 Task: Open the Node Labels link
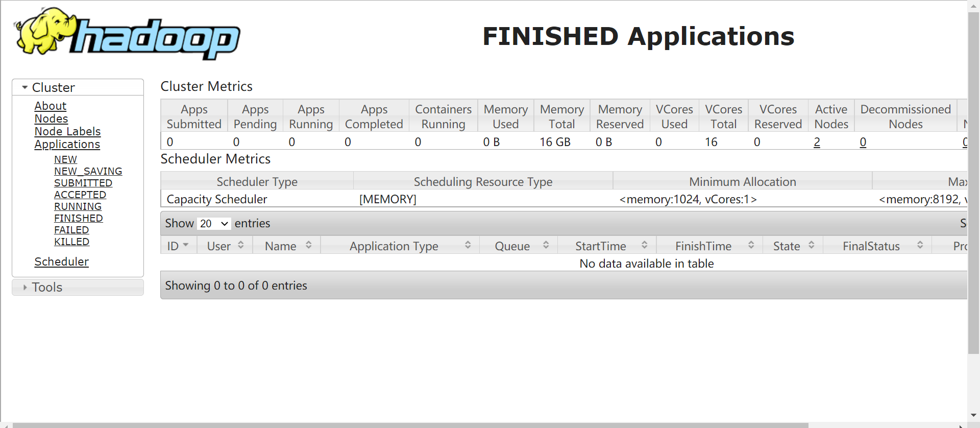[67, 131]
